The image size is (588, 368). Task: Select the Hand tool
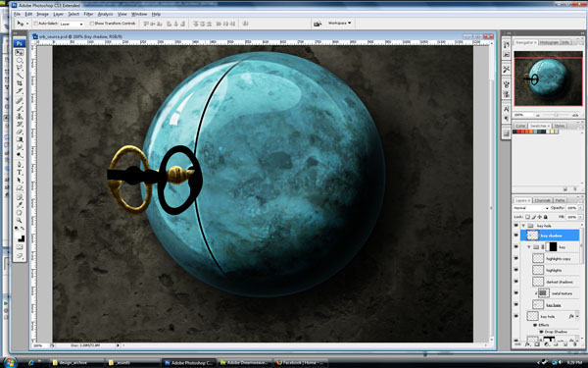(20, 213)
